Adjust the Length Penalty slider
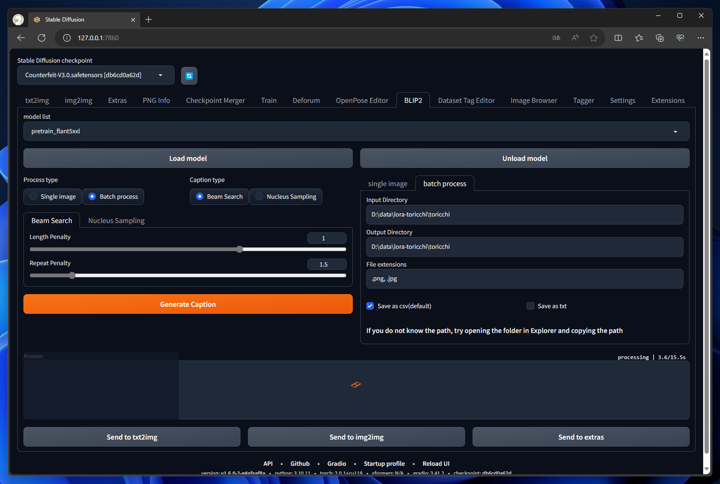This screenshot has width=720, height=484. [188, 249]
